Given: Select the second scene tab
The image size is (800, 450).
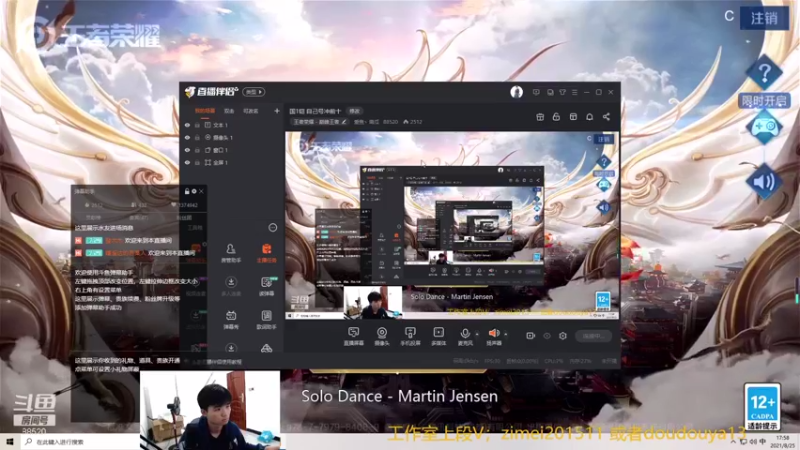Looking at the screenshot, I should coord(229,111).
